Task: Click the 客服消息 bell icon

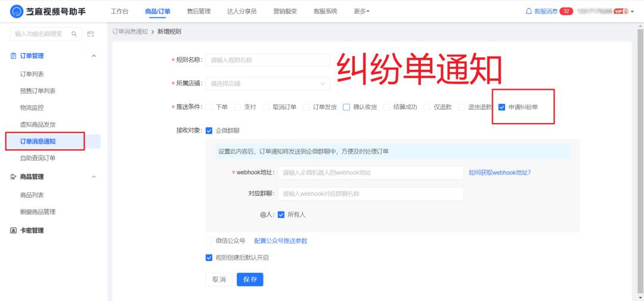Action: pos(529,11)
